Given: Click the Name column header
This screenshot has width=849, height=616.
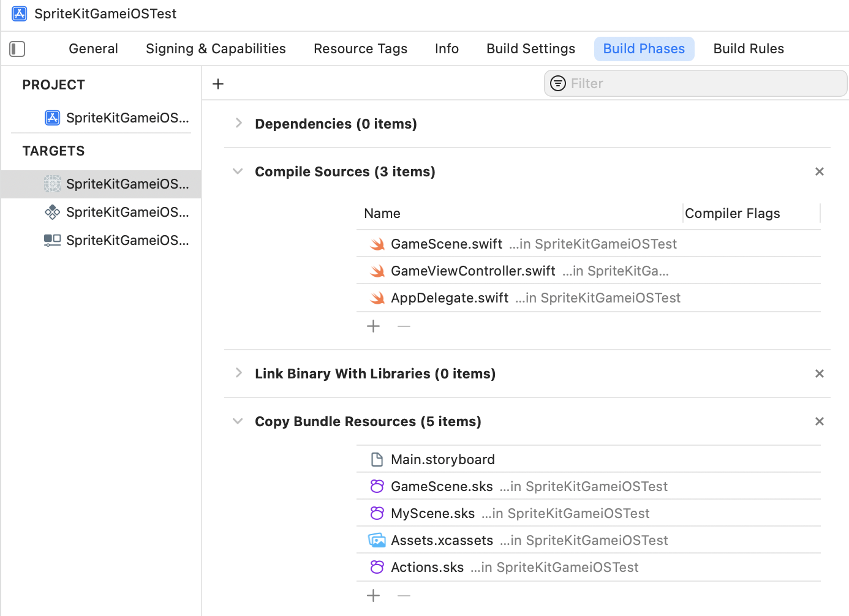Looking at the screenshot, I should [x=382, y=213].
